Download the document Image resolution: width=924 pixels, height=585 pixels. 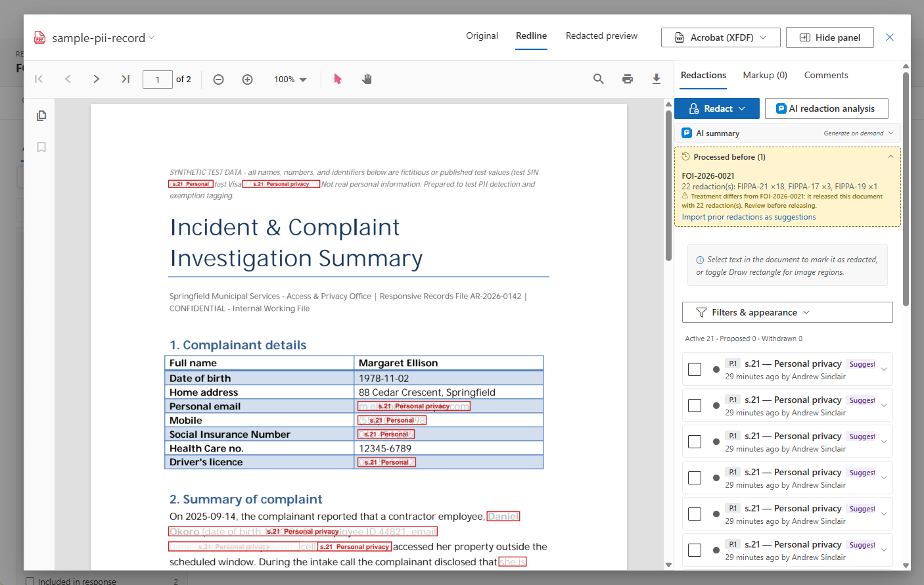(657, 79)
